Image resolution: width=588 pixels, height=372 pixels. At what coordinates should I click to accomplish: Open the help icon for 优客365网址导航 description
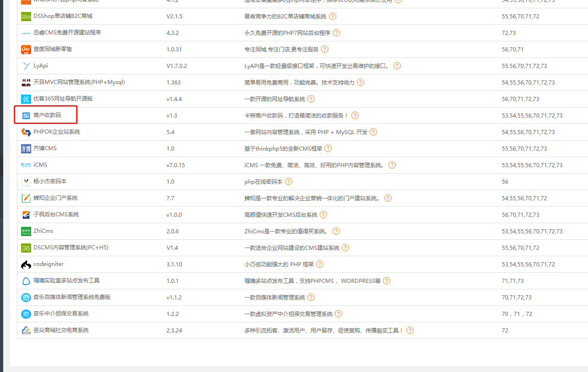coord(311,99)
